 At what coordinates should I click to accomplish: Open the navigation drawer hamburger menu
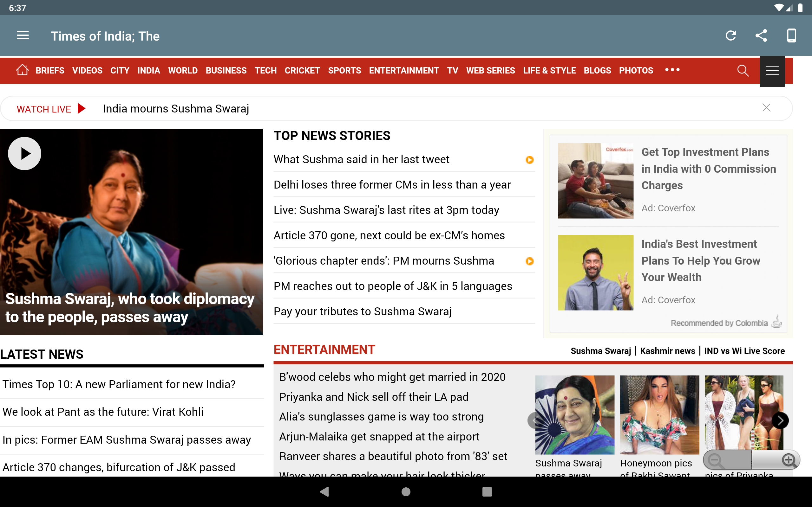coord(23,35)
